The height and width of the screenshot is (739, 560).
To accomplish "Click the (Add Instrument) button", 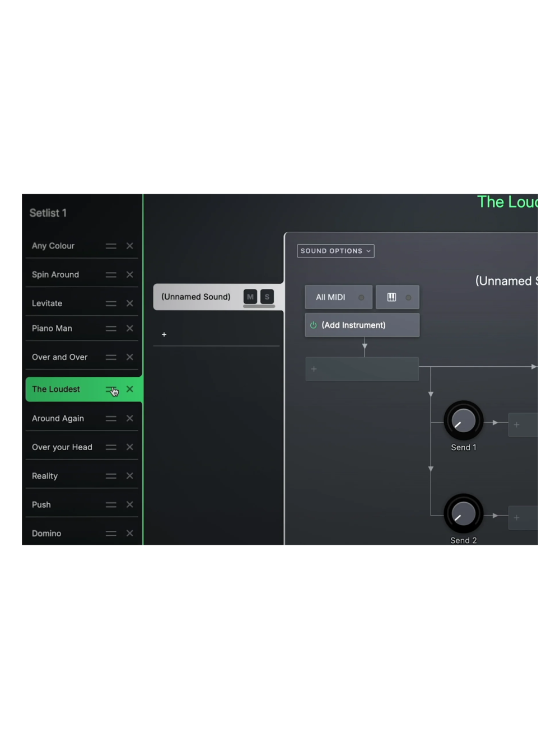I will (x=361, y=325).
